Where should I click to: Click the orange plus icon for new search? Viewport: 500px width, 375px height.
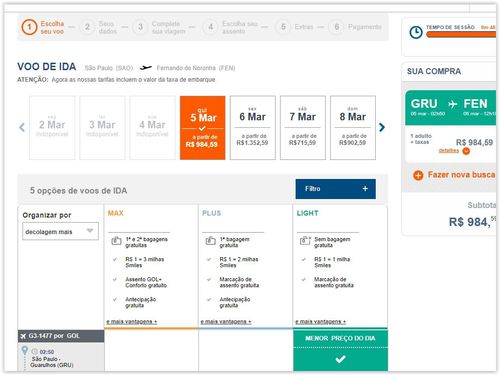[x=418, y=175]
